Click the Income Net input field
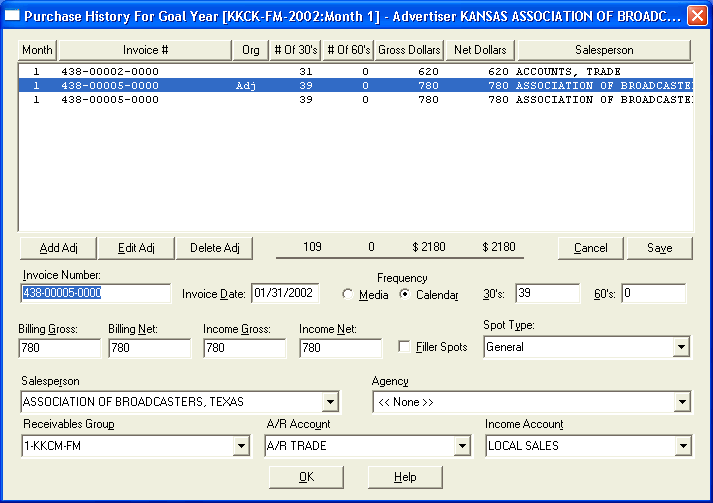 (341, 348)
